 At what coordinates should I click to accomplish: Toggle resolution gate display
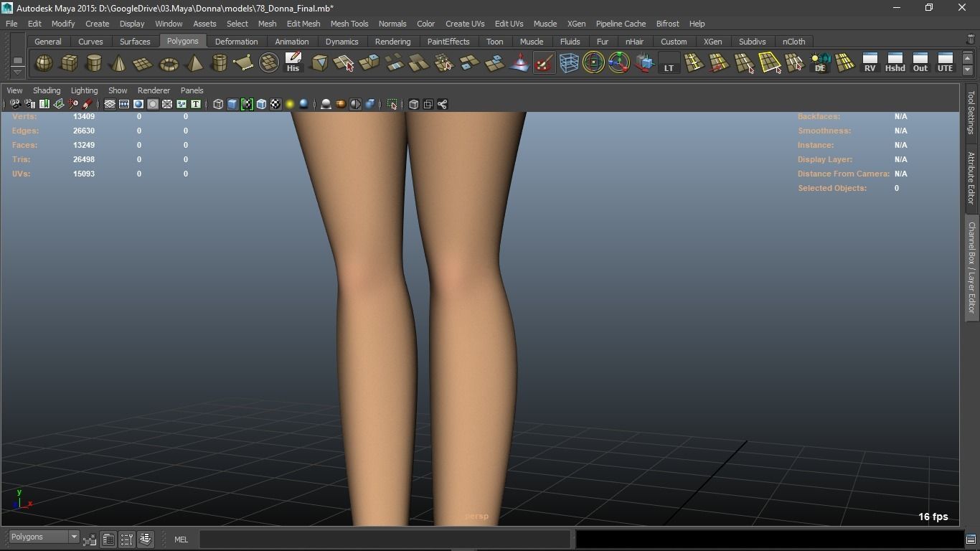[138, 105]
